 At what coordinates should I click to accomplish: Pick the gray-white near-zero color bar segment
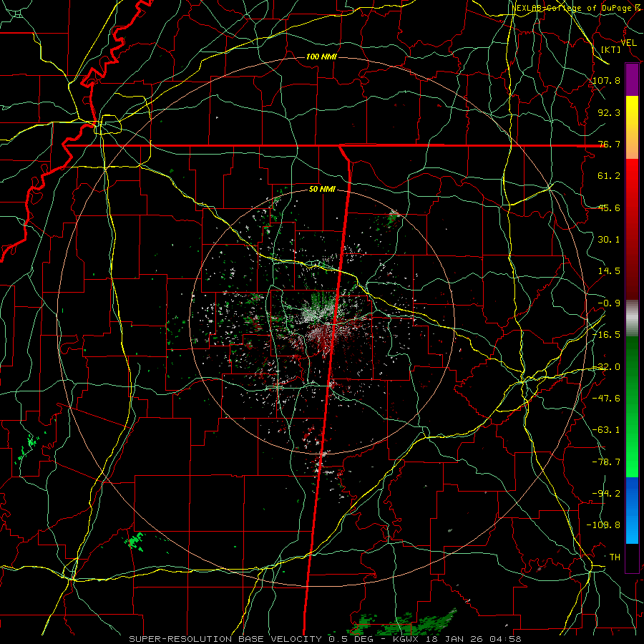click(x=632, y=316)
